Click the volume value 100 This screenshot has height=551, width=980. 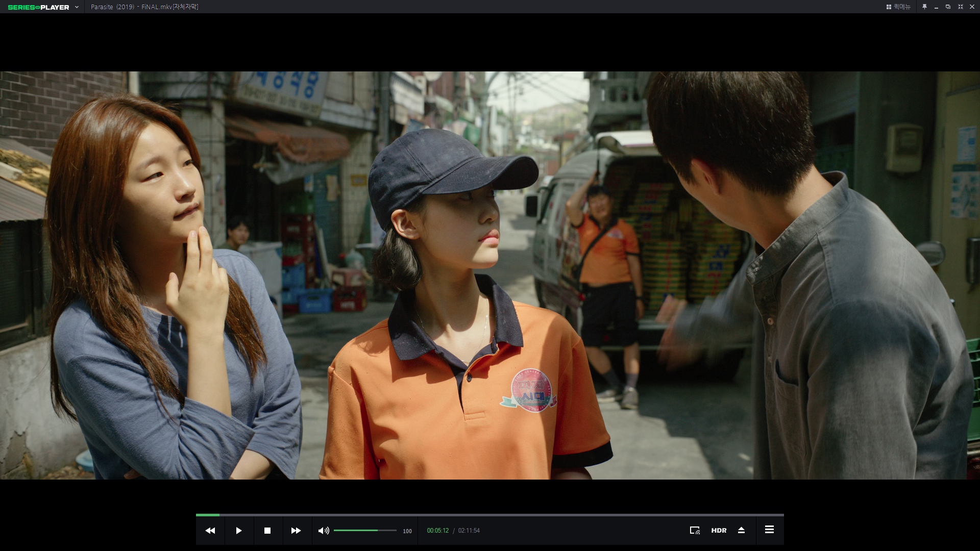[x=407, y=531]
